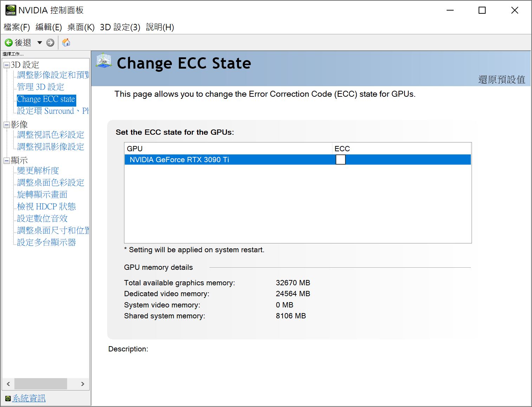The height and width of the screenshot is (407, 532).
Task: Open 變更解析度 page
Action: 38,171
